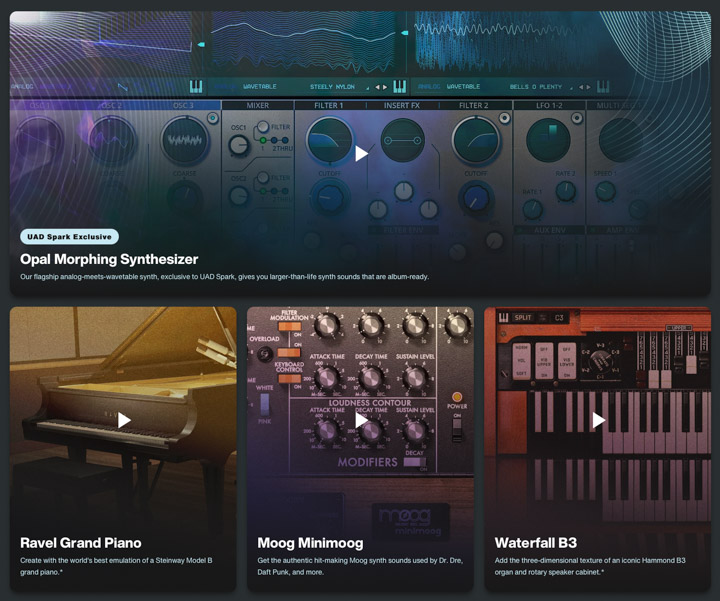
Task: Click the 'Dr. Dre, Daft Punk' description text
Action: pyautogui.click(x=360, y=566)
